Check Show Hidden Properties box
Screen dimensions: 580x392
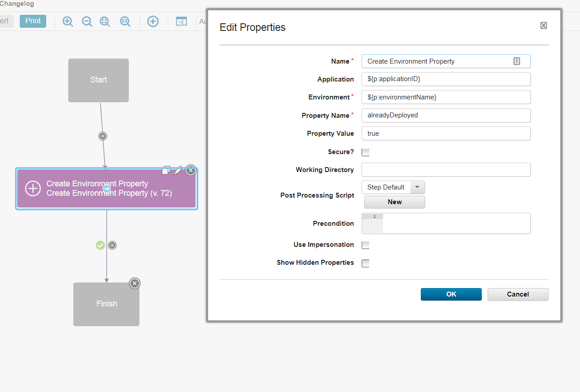tap(366, 263)
